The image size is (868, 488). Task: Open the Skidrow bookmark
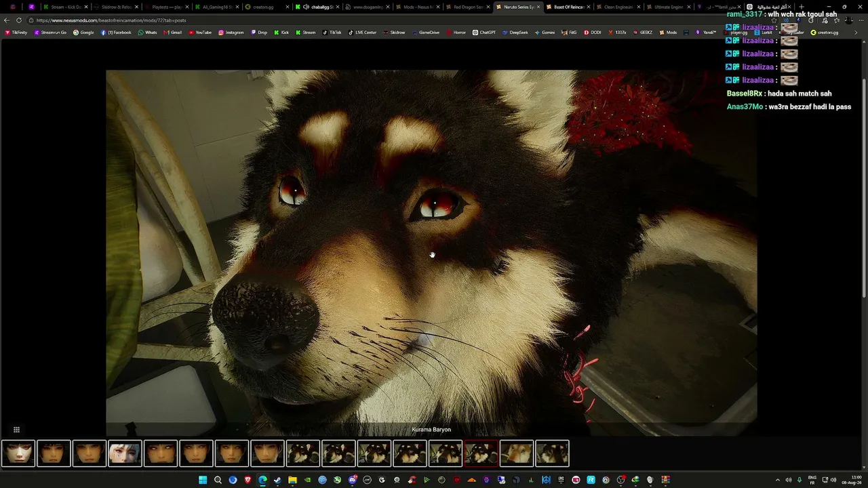click(x=394, y=33)
